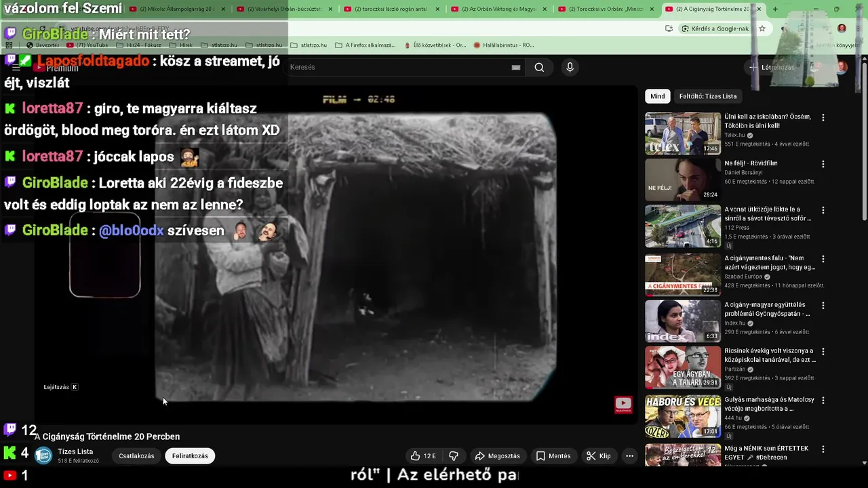Close the 'Vásárhelyi Orbán-búcsúztat' tab
Viewport: 868px width, 488px height.
coord(330,9)
